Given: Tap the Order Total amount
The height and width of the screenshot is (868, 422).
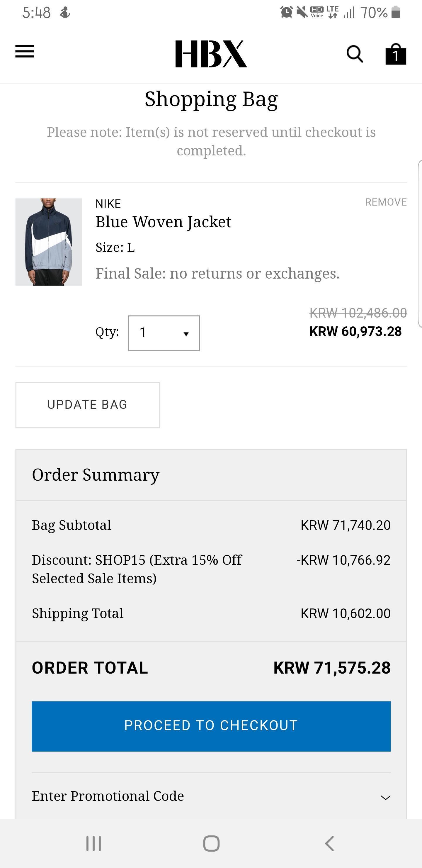Looking at the screenshot, I should tap(332, 668).
